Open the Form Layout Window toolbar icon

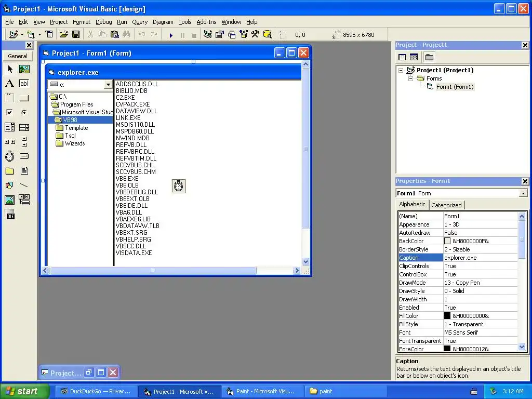(232, 34)
